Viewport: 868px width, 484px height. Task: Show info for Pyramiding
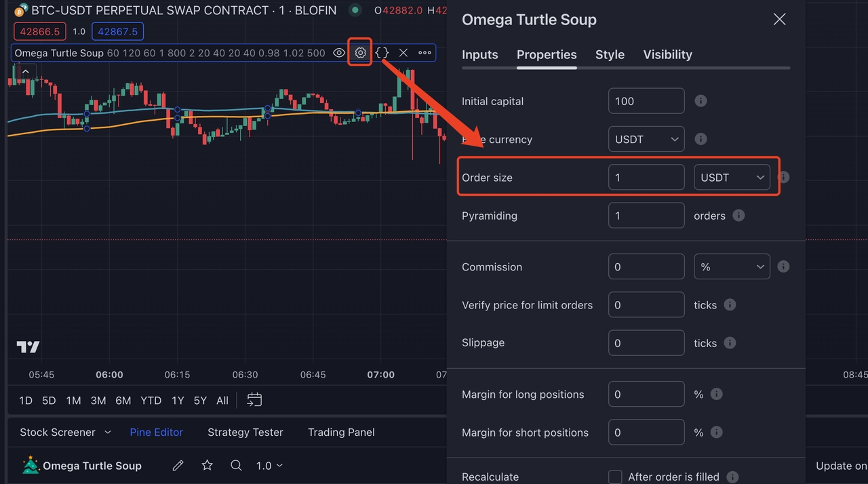(x=739, y=216)
